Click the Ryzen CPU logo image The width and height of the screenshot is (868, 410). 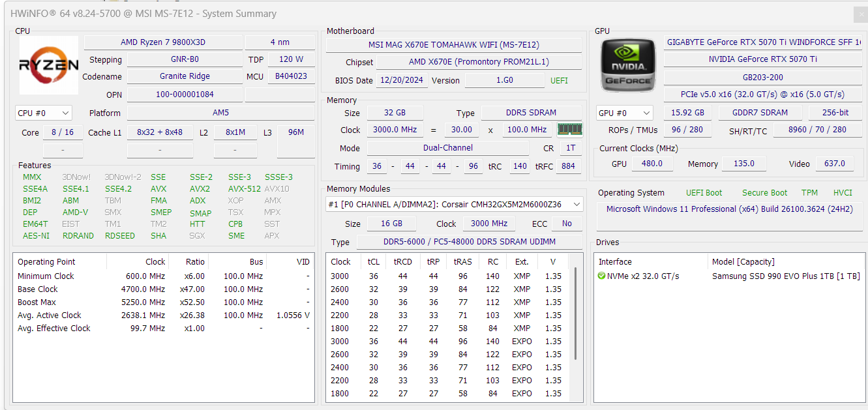pyautogui.click(x=49, y=65)
